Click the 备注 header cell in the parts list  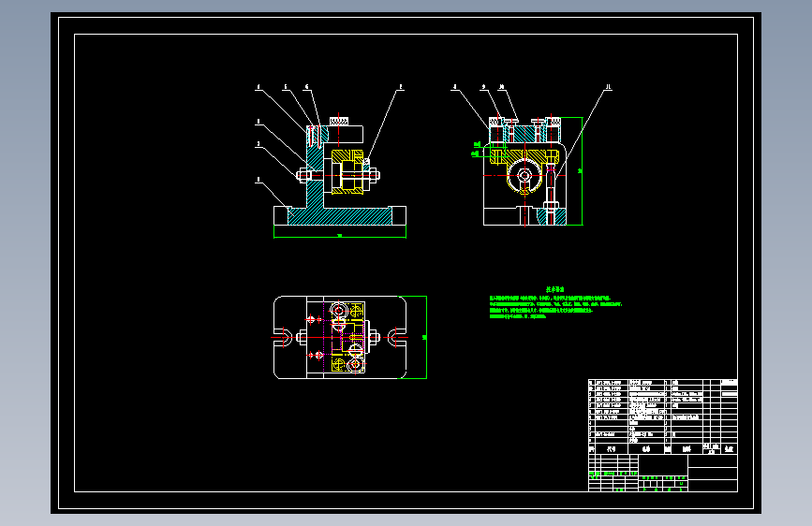[x=730, y=449]
